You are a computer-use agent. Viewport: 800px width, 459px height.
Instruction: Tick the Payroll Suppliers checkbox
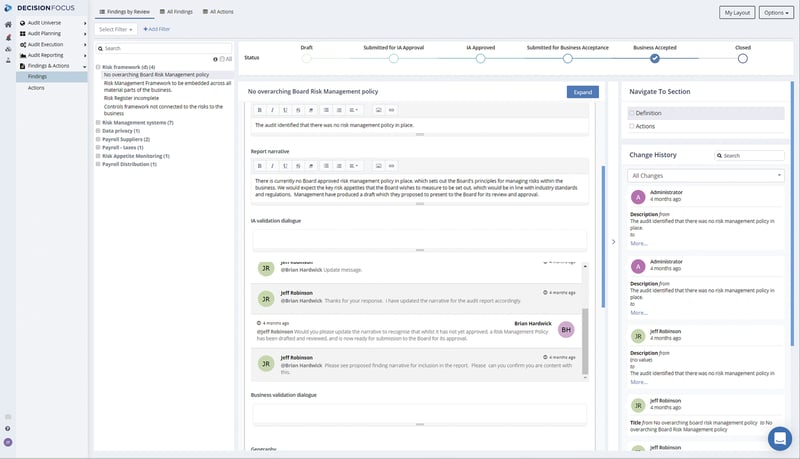[98, 139]
